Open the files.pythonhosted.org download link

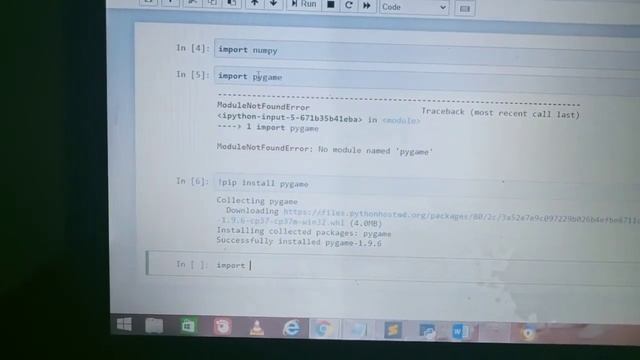tap(461, 216)
